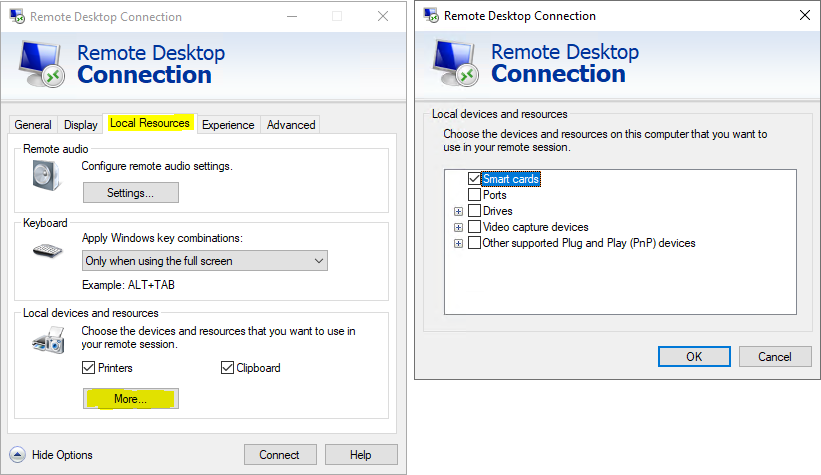The width and height of the screenshot is (821, 475).
Task: Open the Local Resources tab
Action: [x=150, y=124]
